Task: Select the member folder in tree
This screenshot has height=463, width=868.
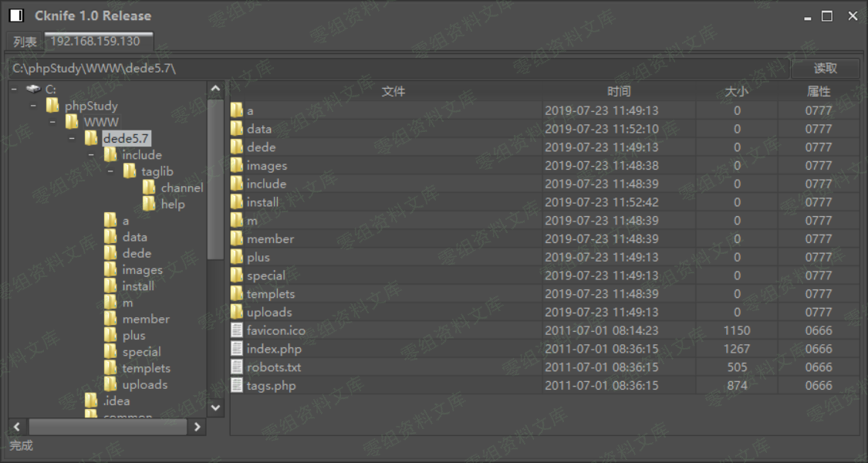Action: click(145, 319)
